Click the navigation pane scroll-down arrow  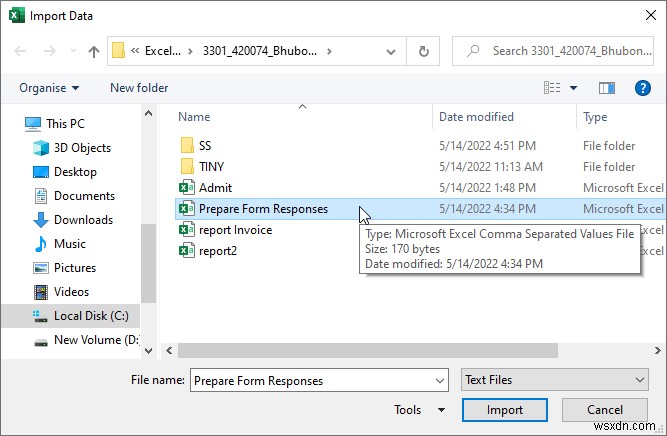(148, 351)
